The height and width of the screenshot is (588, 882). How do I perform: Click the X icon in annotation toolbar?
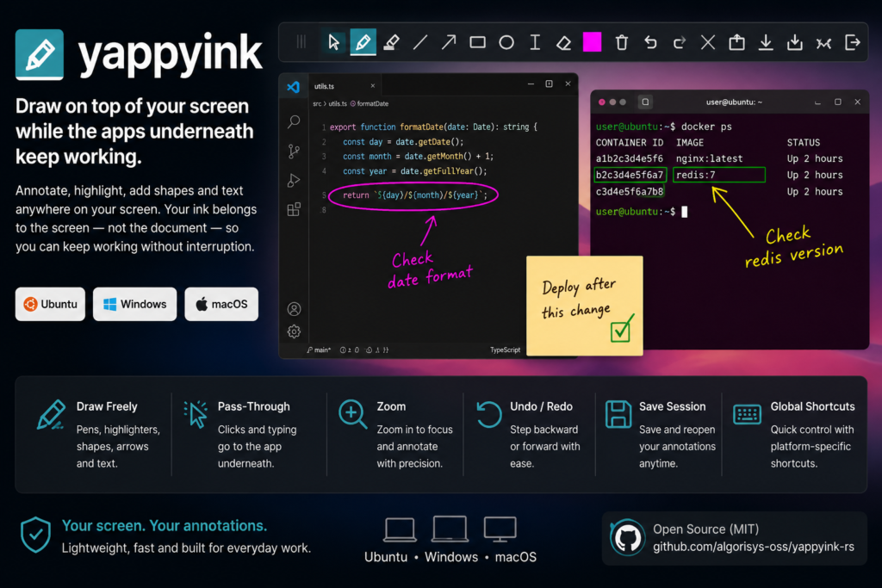(x=708, y=42)
